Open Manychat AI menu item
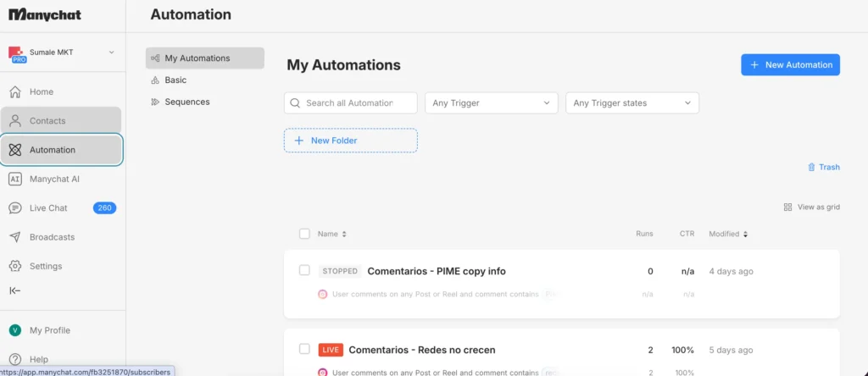This screenshot has height=376, width=868. [x=61, y=179]
